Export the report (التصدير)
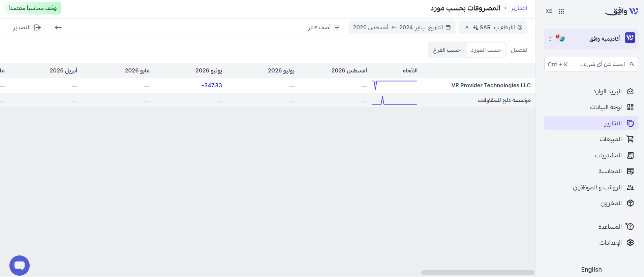 (x=27, y=27)
